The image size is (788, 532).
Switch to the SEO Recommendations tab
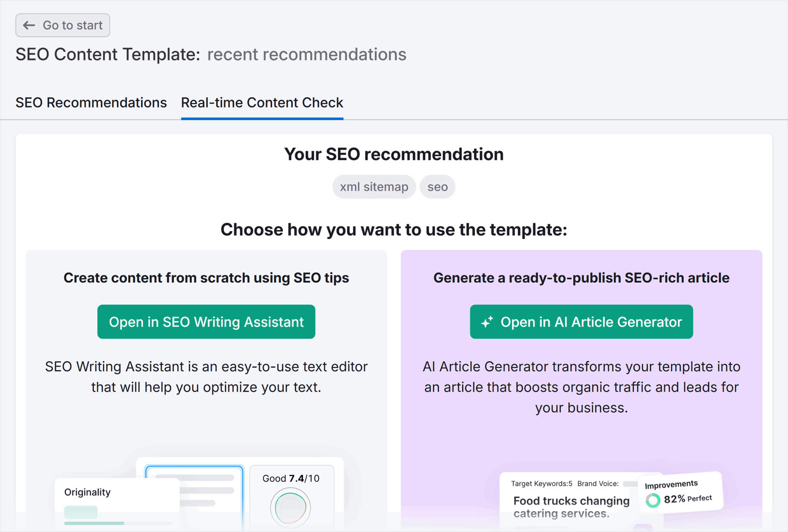91,103
